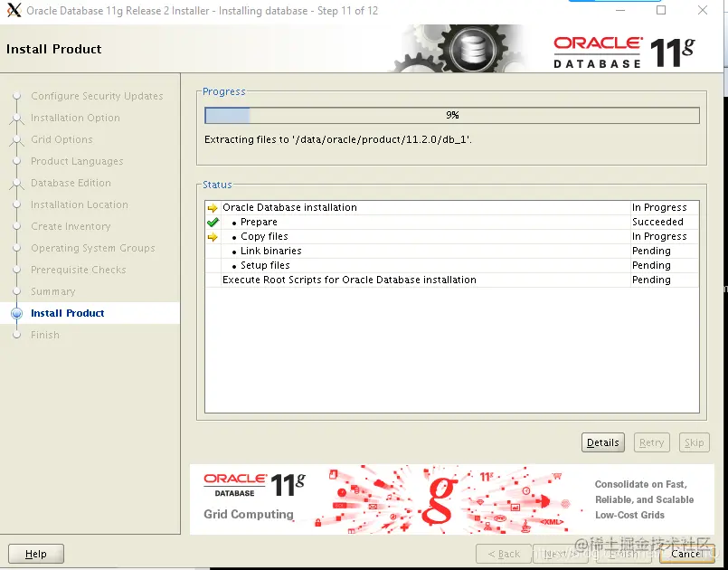The image size is (728, 570).
Task: Click Pending status for Link binaries
Action: 651,251
